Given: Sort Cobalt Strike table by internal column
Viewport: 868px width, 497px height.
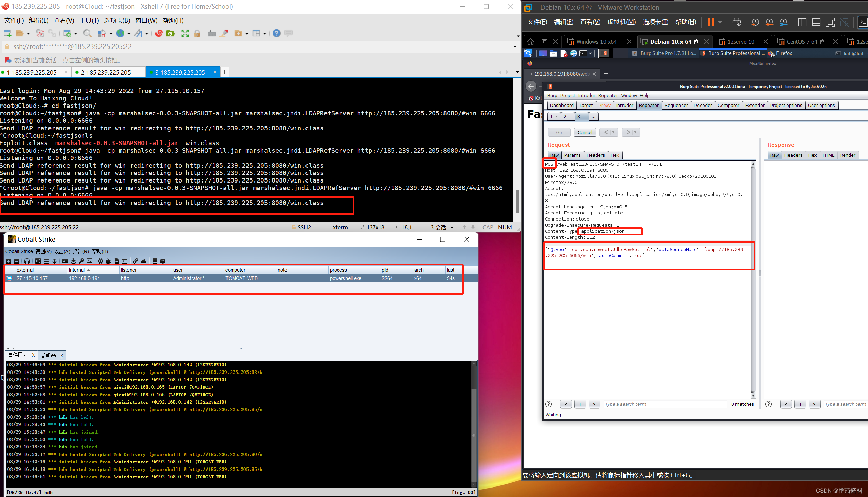Looking at the screenshot, I should click(x=94, y=270).
